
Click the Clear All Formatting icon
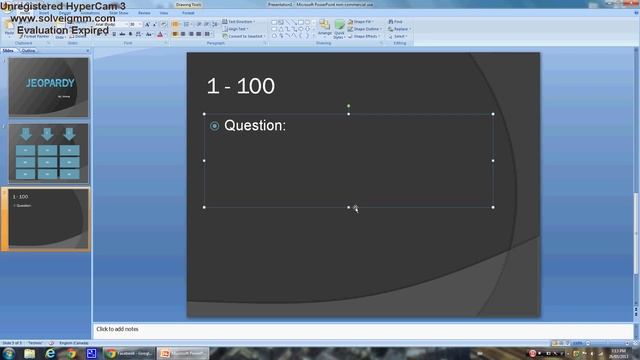click(163, 24)
